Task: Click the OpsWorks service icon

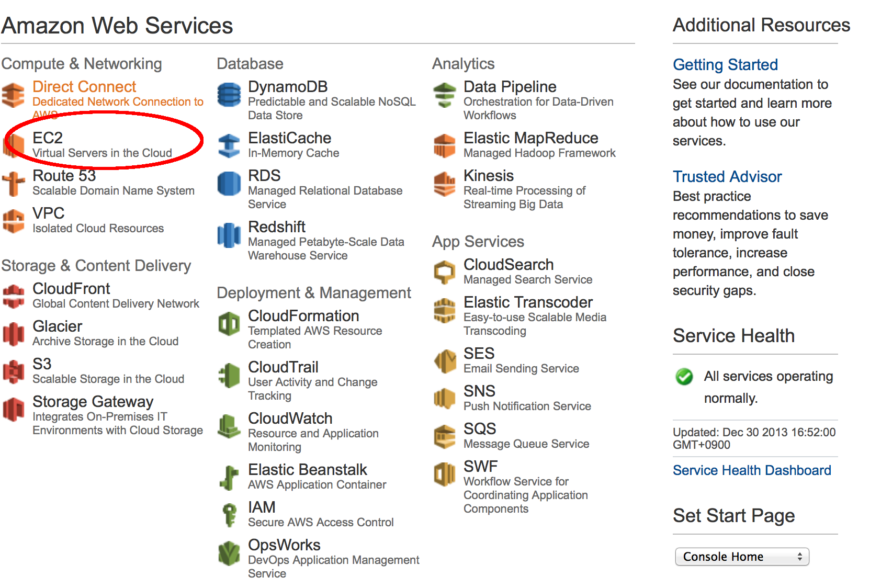Action: click(x=229, y=553)
